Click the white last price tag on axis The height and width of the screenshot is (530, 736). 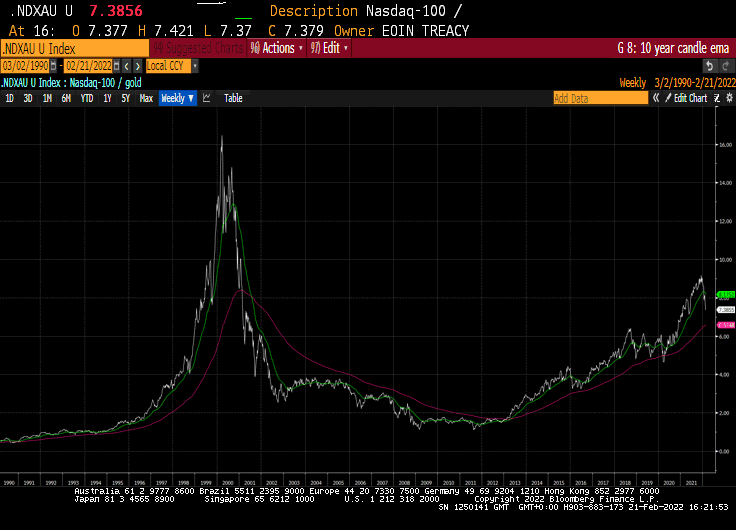[x=726, y=310]
